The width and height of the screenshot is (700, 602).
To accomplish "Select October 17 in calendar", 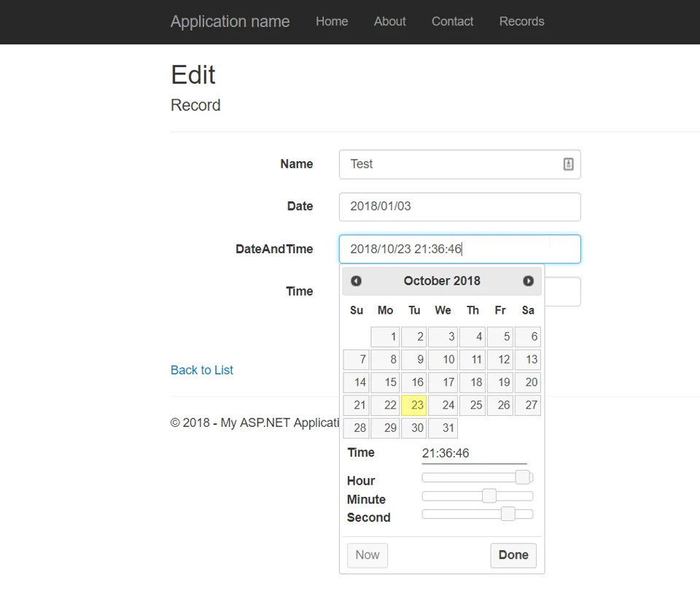I will point(443,382).
